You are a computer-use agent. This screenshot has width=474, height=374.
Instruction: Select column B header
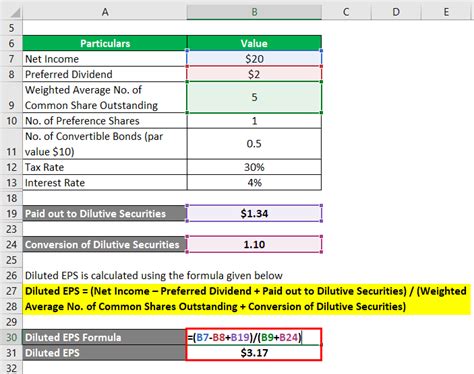point(254,12)
